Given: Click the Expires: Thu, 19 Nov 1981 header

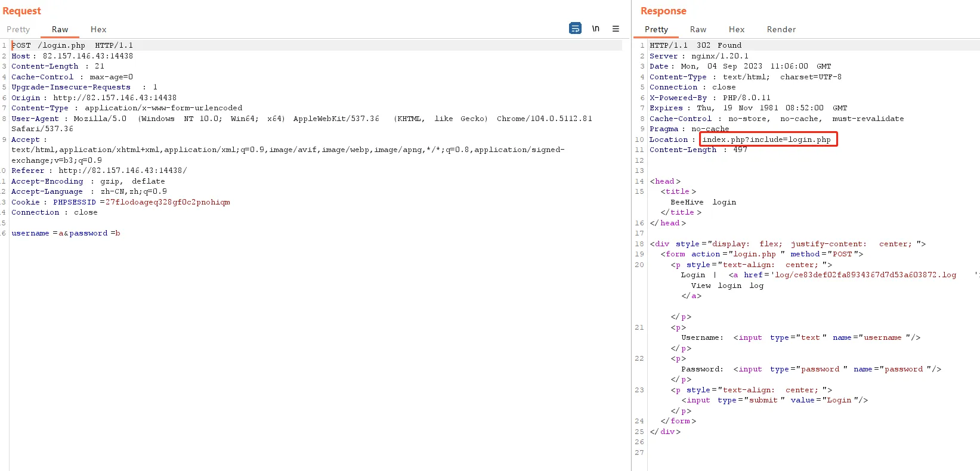Looking at the screenshot, I should [x=749, y=108].
